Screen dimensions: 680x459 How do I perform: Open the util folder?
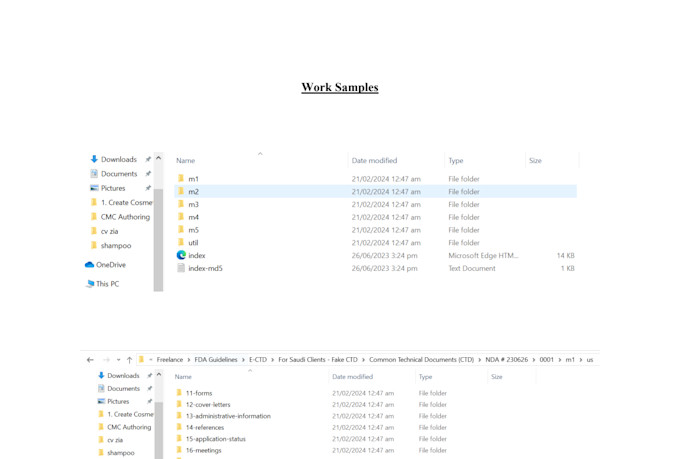193,243
